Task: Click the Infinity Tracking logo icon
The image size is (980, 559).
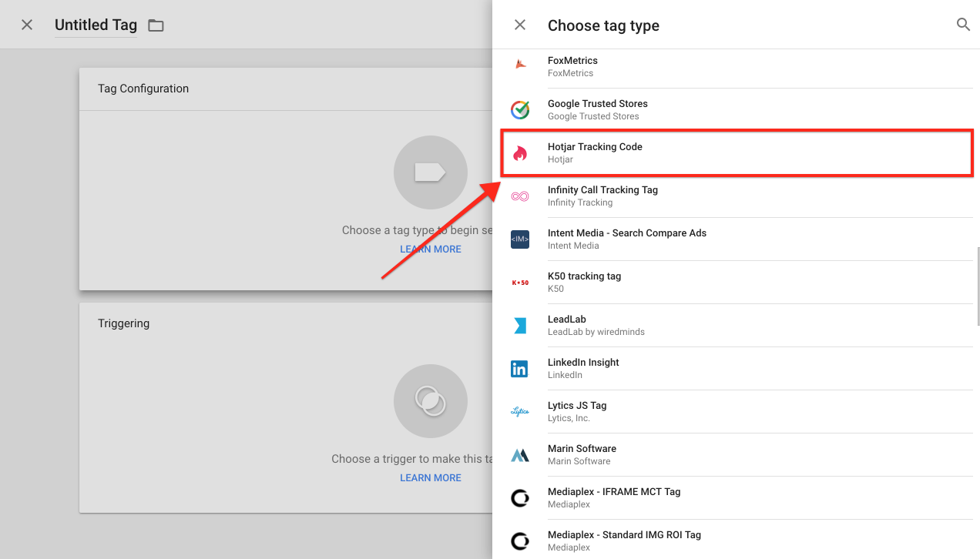Action: [520, 196]
